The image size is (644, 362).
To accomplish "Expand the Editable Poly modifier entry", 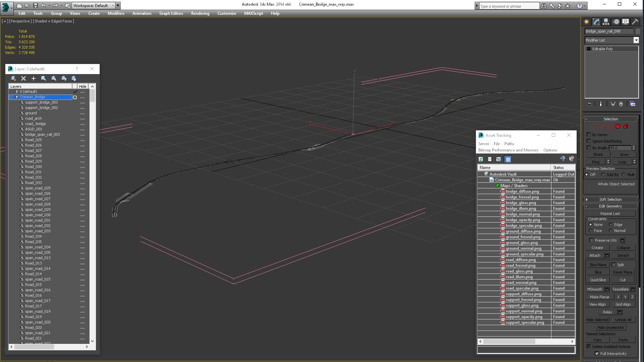I will 589,49.
